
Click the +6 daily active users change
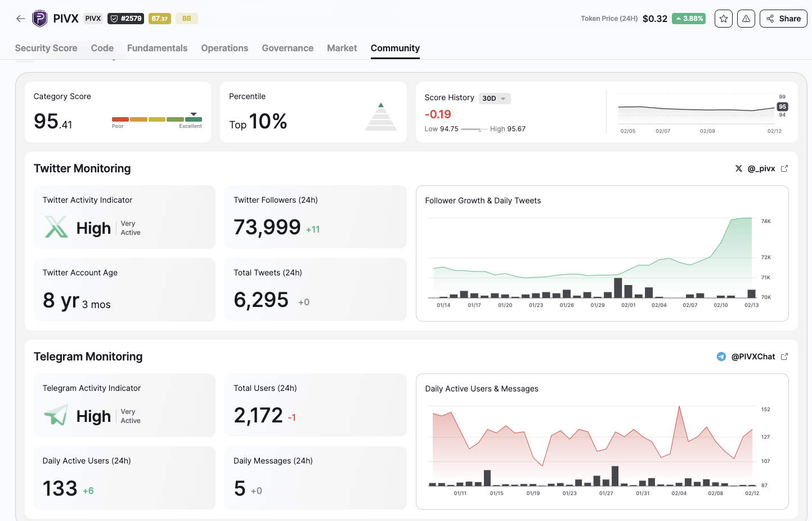click(88, 491)
